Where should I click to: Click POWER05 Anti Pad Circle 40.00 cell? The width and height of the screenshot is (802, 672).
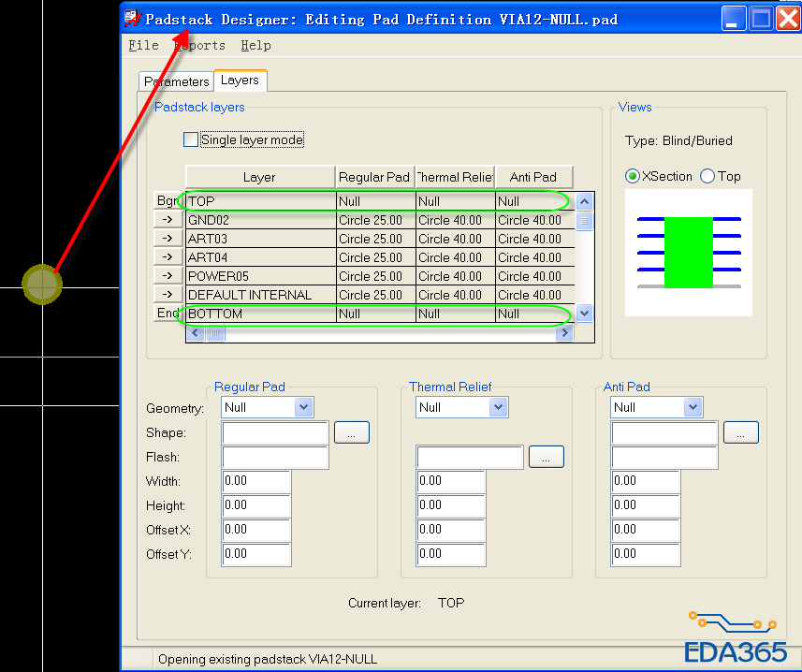pos(535,276)
